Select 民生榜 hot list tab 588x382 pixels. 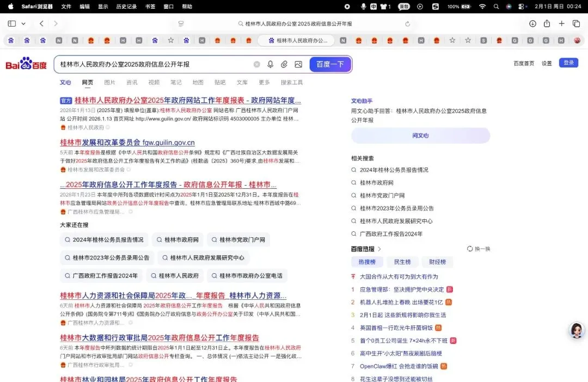click(402, 262)
